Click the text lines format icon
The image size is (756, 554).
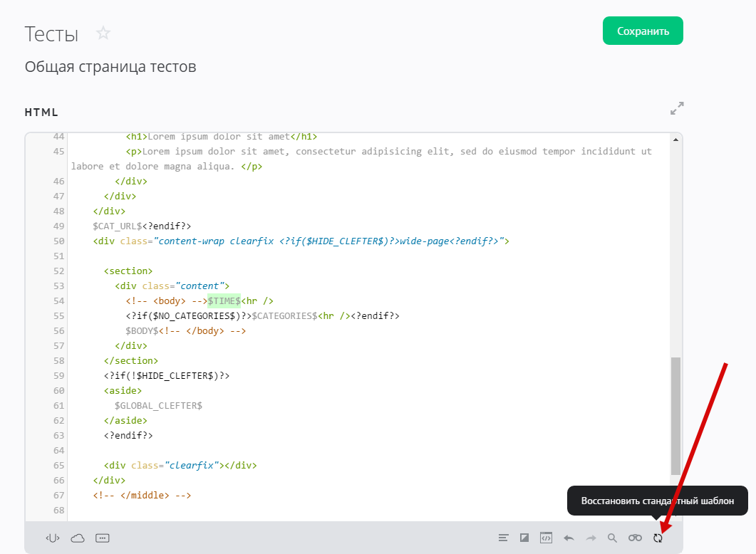(503, 538)
